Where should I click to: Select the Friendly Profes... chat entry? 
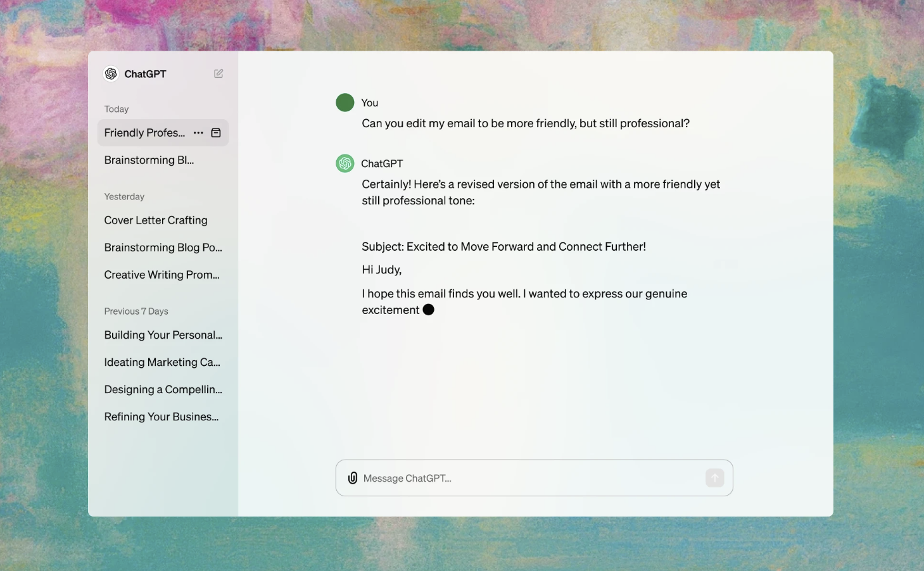coord(144,133)
